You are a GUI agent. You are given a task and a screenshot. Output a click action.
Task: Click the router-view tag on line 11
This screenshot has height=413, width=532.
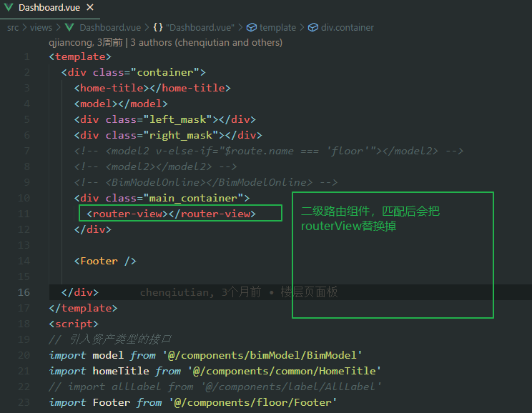coord(171,214)
